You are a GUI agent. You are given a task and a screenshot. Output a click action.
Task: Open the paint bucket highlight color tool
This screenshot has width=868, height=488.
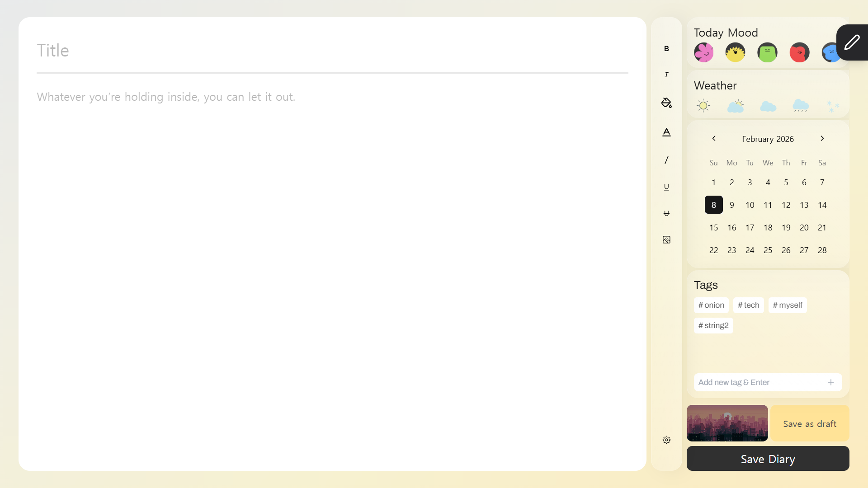[666, 103]
